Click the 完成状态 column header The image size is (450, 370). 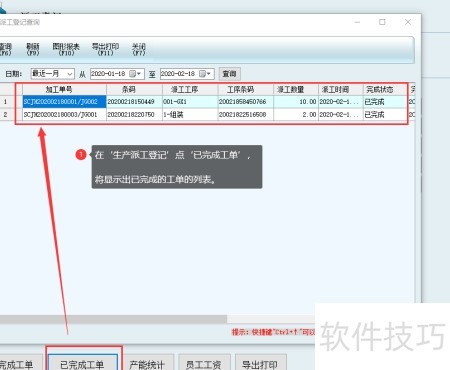[x=385, y=89]
